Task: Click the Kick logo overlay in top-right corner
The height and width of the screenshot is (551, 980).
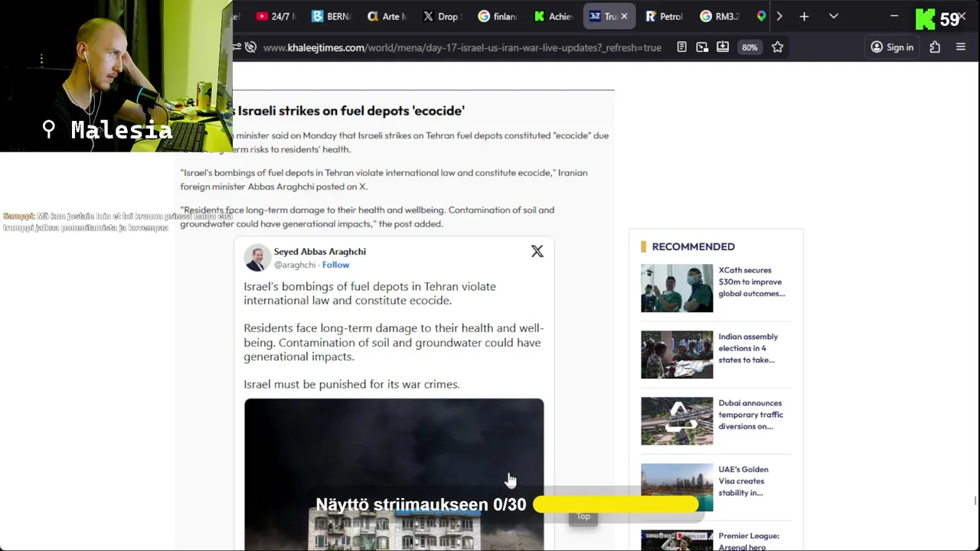Action: pos(926,19)
